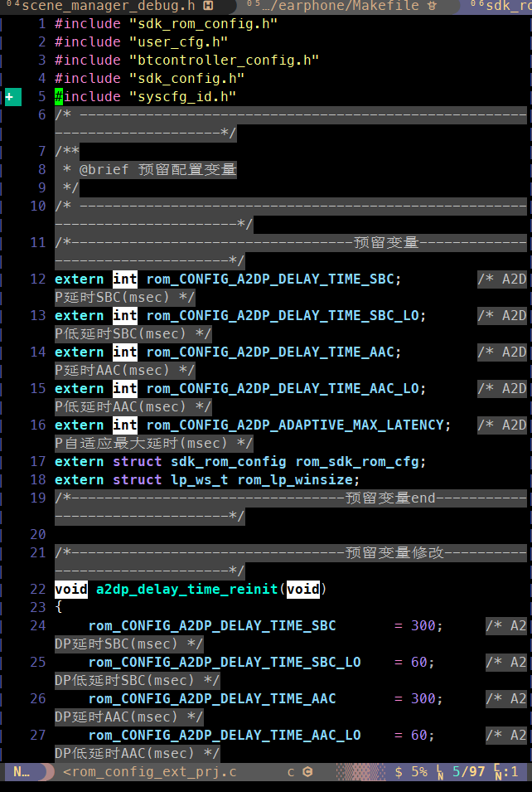Click the column indicator ':1' in statusline
Screen dimensions: 532x792
(510, 772)
